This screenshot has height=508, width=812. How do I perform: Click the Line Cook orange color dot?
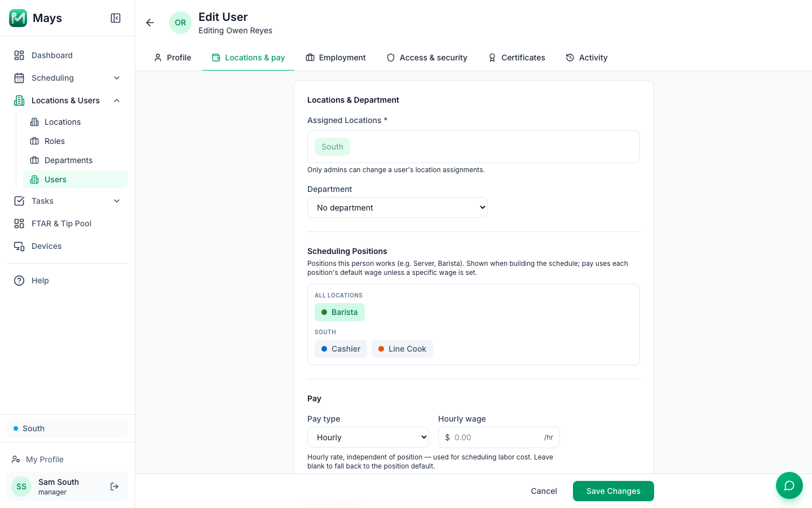(x=381, y=349)
